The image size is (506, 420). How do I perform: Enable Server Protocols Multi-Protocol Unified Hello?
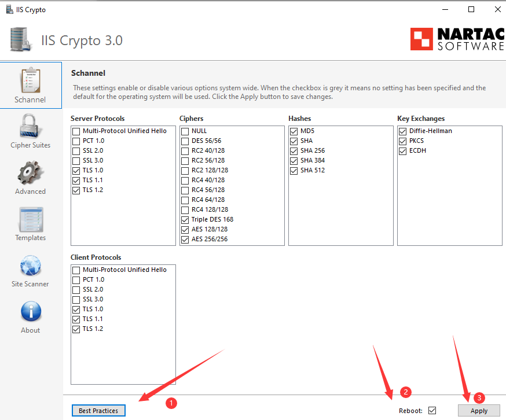(76, 131)
